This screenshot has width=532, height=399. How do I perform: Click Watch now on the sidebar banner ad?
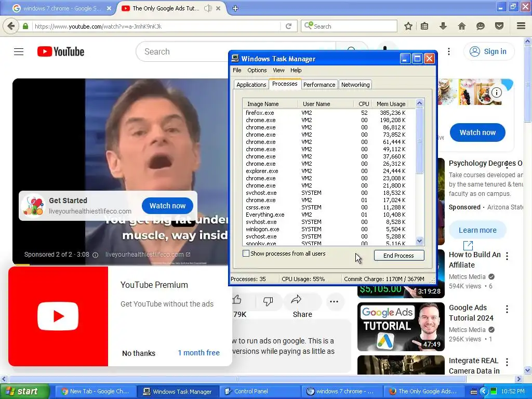pyautogui.click(x=477, y=132)
